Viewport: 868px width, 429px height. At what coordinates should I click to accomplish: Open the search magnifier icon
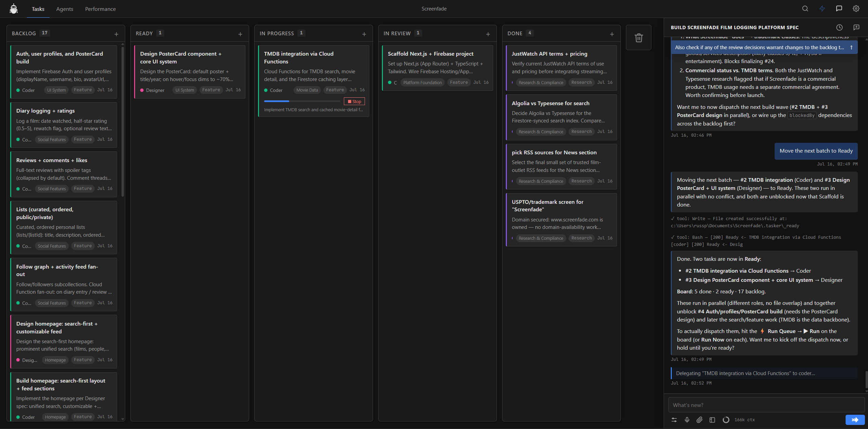(805, 9)
